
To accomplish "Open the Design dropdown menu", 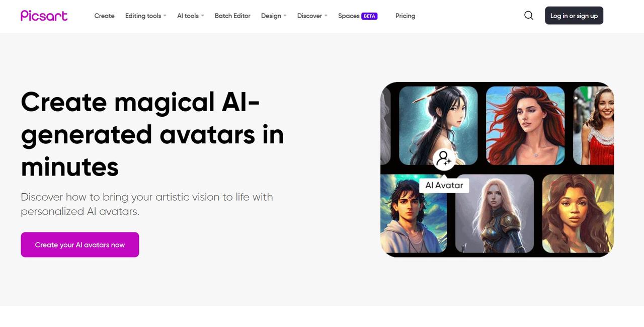I will click(x=274, y=16).
